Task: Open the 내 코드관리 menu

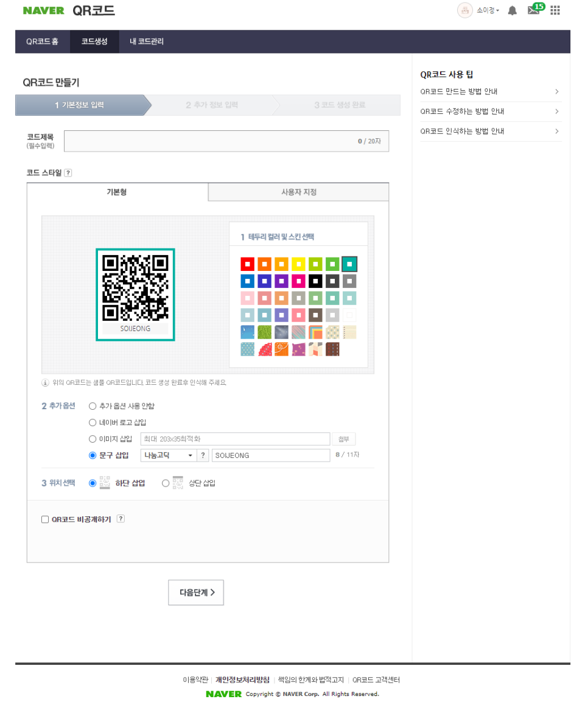Action: coord(147,42)
